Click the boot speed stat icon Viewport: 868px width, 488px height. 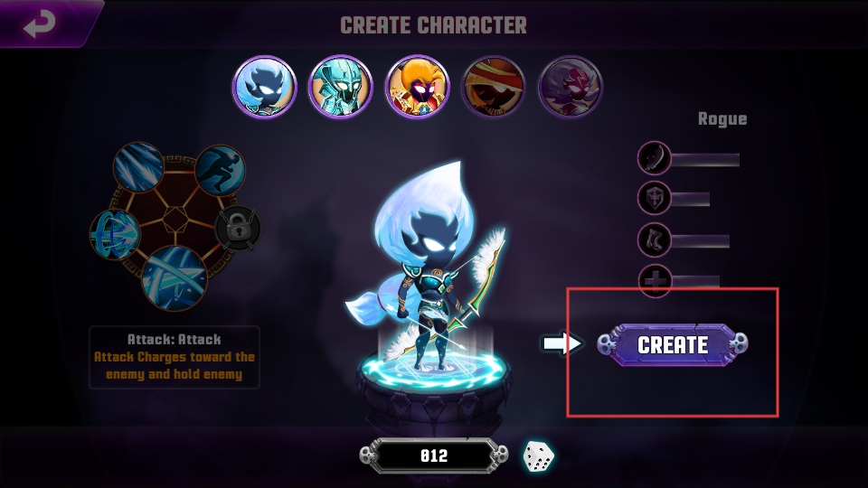click(x=655, y=240)
